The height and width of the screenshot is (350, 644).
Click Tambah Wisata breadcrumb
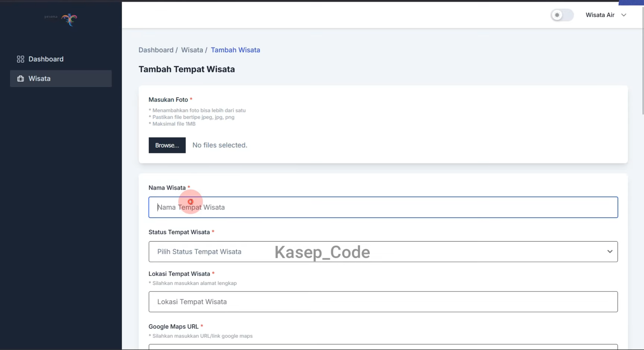click(x=235, y=50)
